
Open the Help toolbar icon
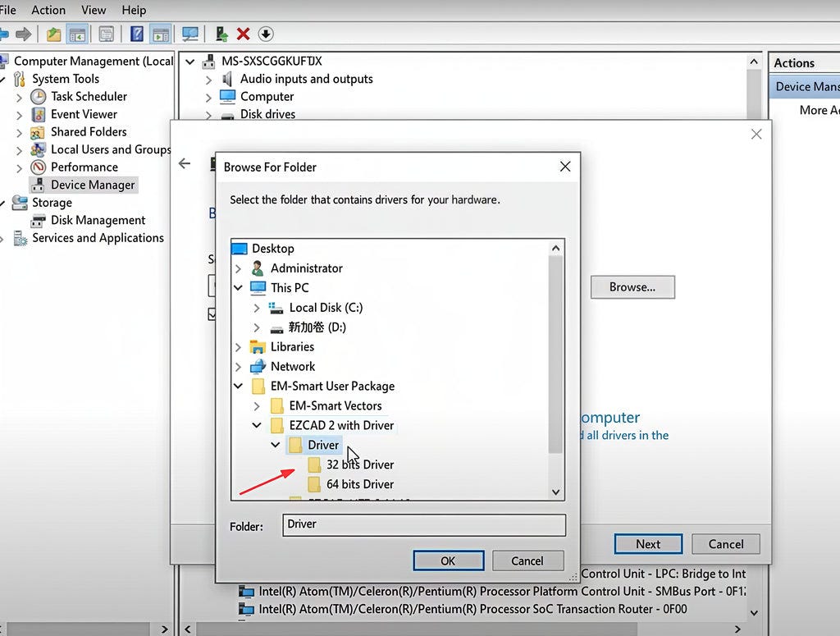click(137, 34)
